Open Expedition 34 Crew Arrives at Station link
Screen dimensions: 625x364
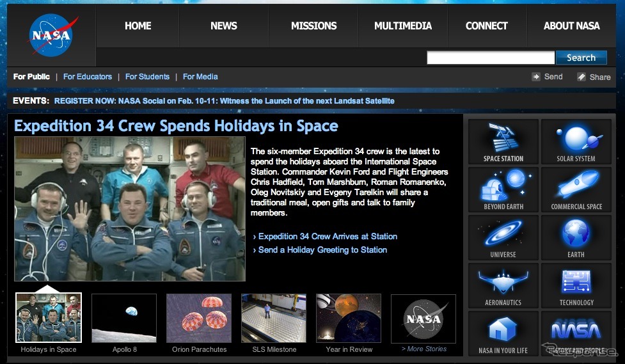[x=328, y=237]
